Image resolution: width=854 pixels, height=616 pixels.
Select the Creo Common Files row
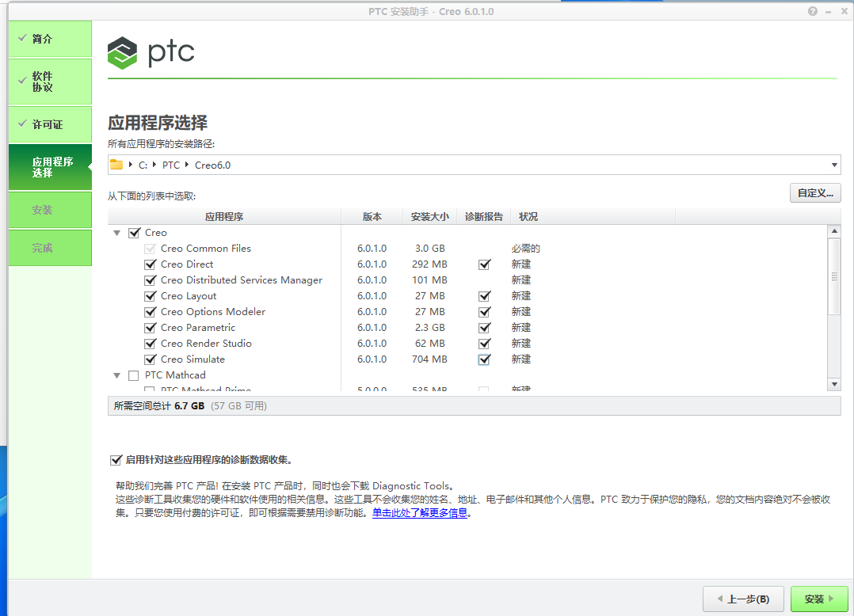(x=206, y=249)
